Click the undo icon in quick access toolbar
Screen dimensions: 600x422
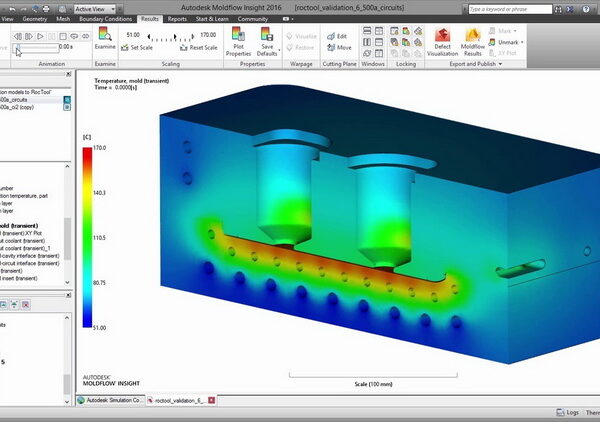tap(12, 8)
